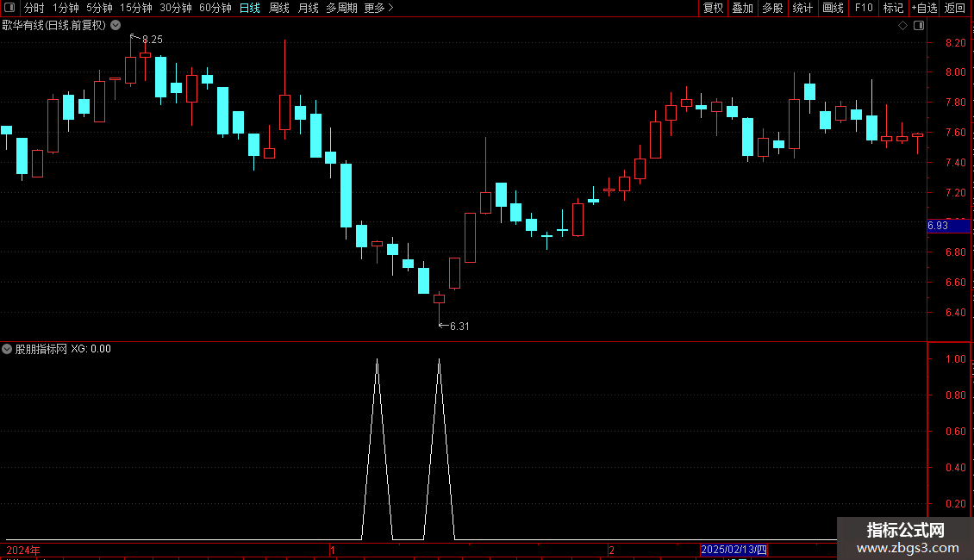
Task: Select the 15分钟 period
Action: click(135, 8)
